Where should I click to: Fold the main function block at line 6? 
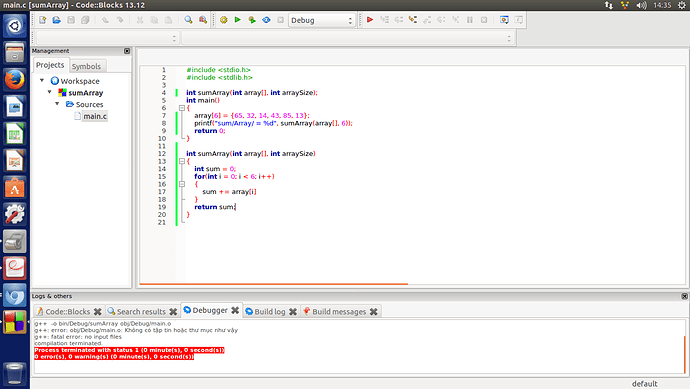(181, 108)
